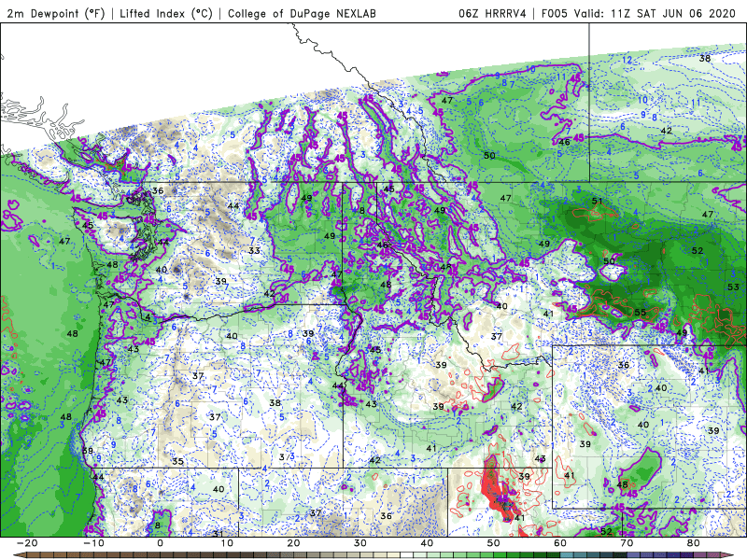Click the 10 colorbar tick label

[227, 543]
